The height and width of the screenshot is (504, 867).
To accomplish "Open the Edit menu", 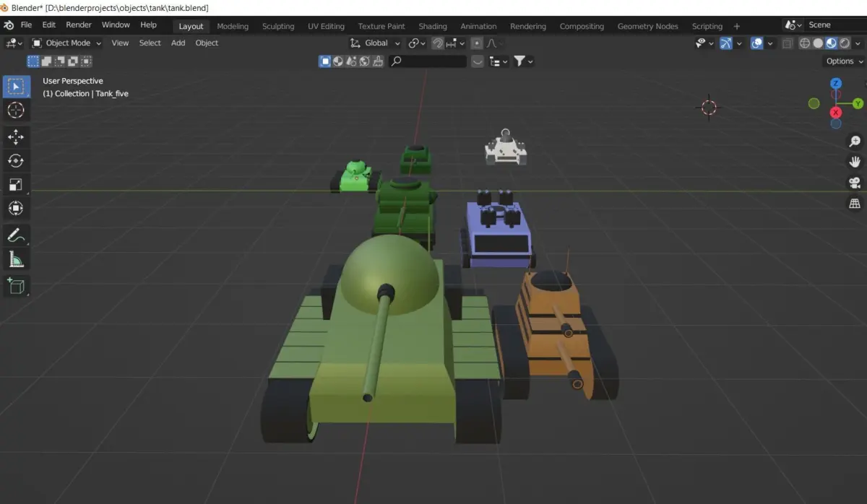I will (48, 25).
